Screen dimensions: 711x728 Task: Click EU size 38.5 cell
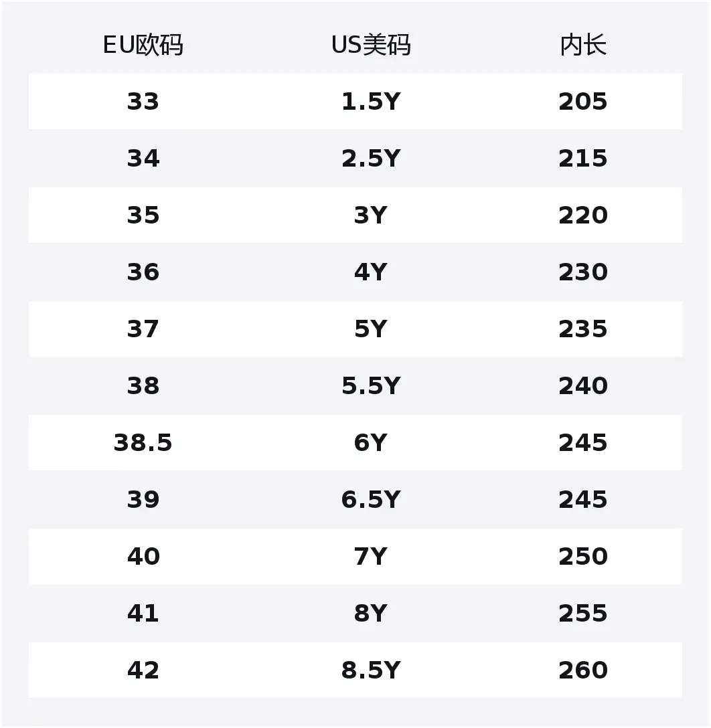pyautogui.click(x=143, y=443)
